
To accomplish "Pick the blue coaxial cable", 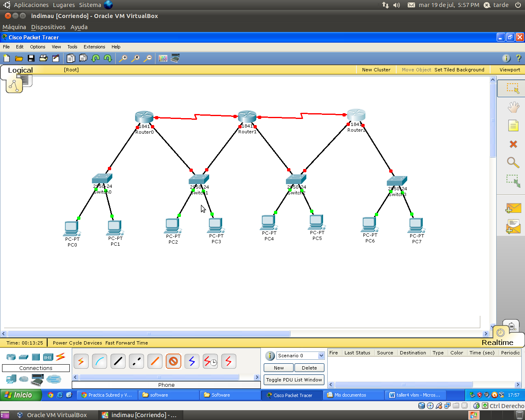I will coord(192,361).
